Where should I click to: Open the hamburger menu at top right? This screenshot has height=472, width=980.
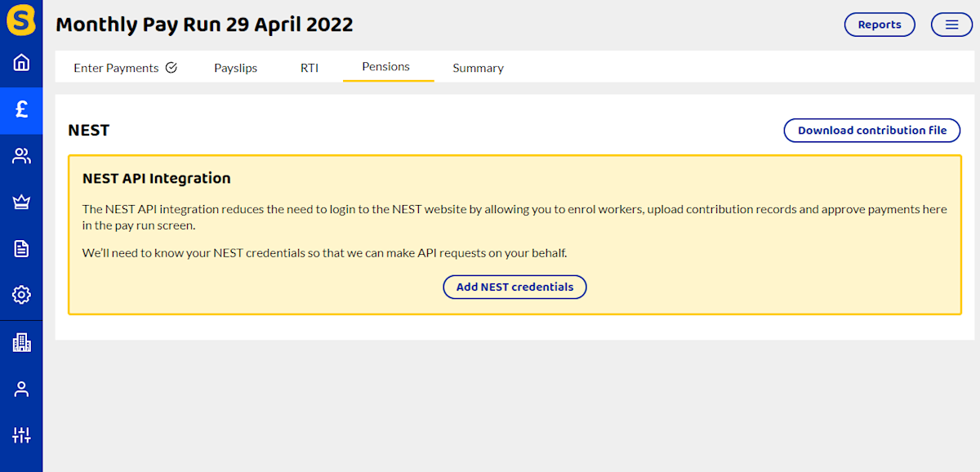pos(951,24)
